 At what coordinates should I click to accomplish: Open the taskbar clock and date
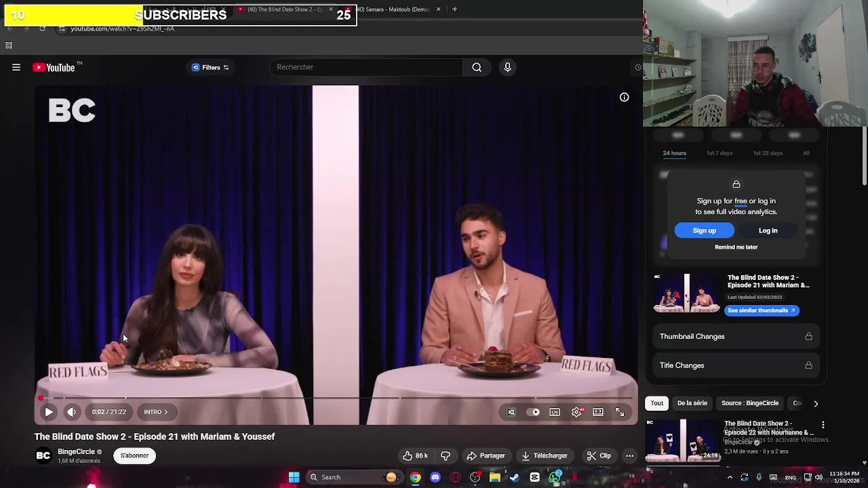844,477
